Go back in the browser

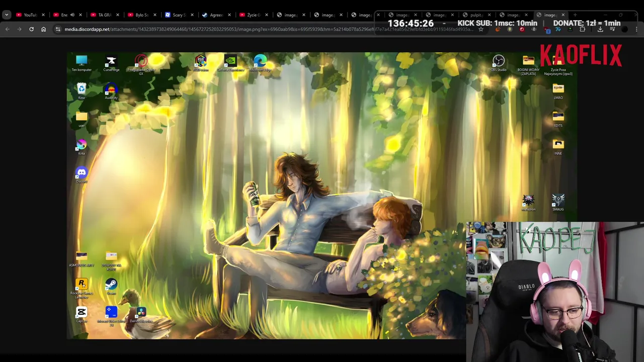point(7,29)
